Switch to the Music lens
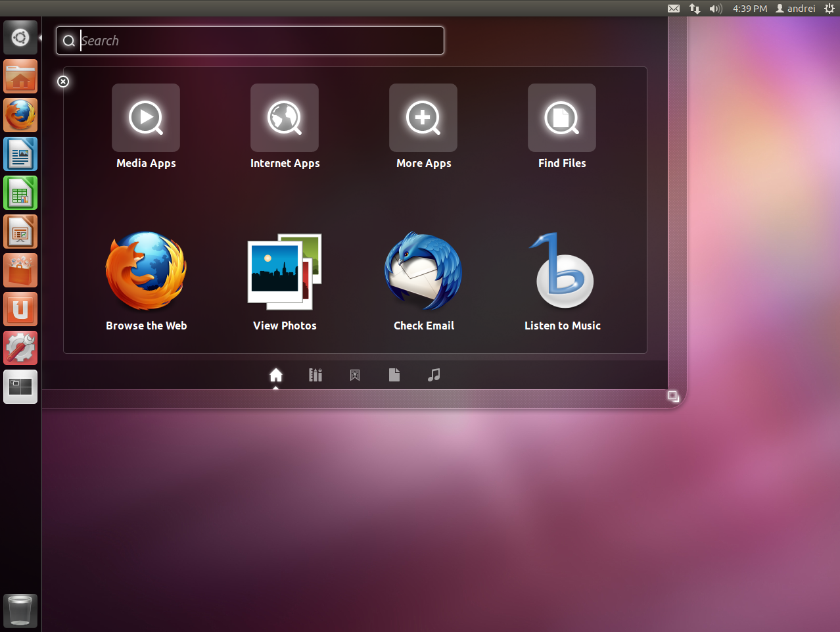This screenshot has height=632, width=840. [434, 375]
